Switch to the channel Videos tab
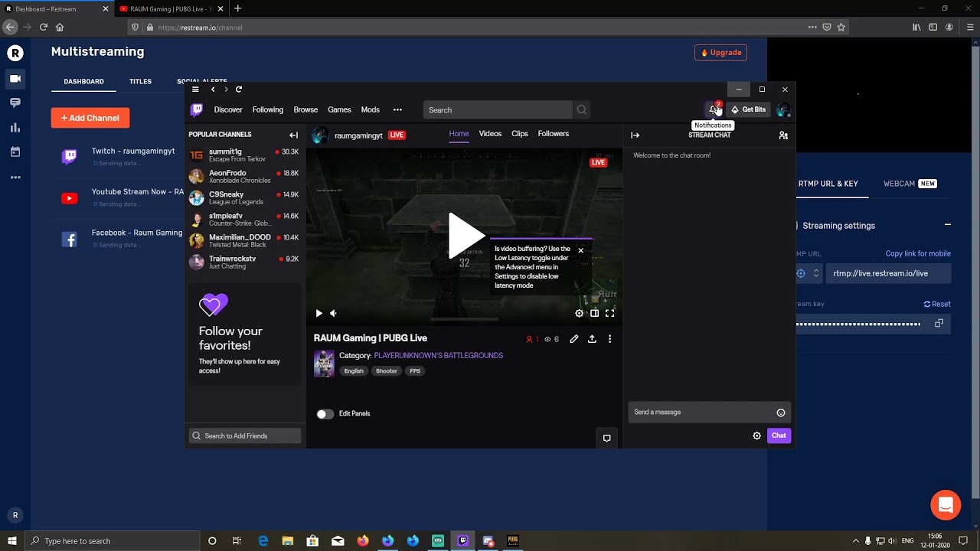 (x=490, y=133)
